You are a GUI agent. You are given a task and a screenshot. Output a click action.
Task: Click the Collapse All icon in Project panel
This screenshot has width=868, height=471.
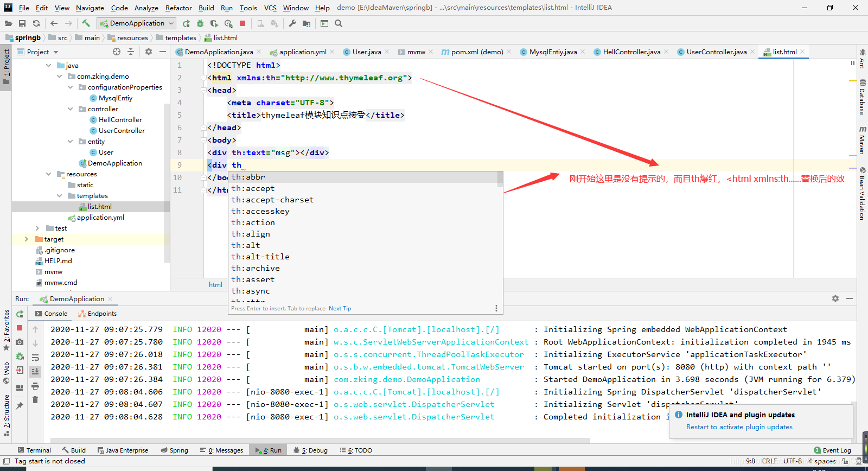[131, 52]
